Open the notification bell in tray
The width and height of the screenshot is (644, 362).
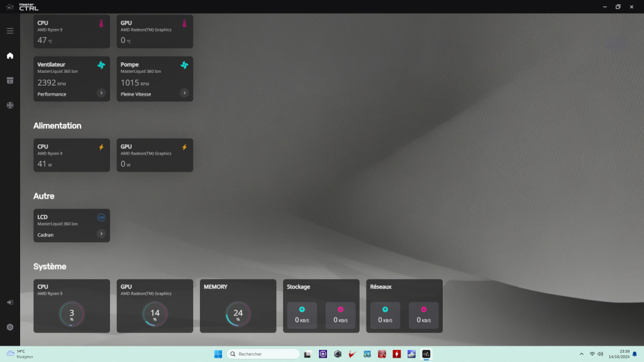(635, 354)
